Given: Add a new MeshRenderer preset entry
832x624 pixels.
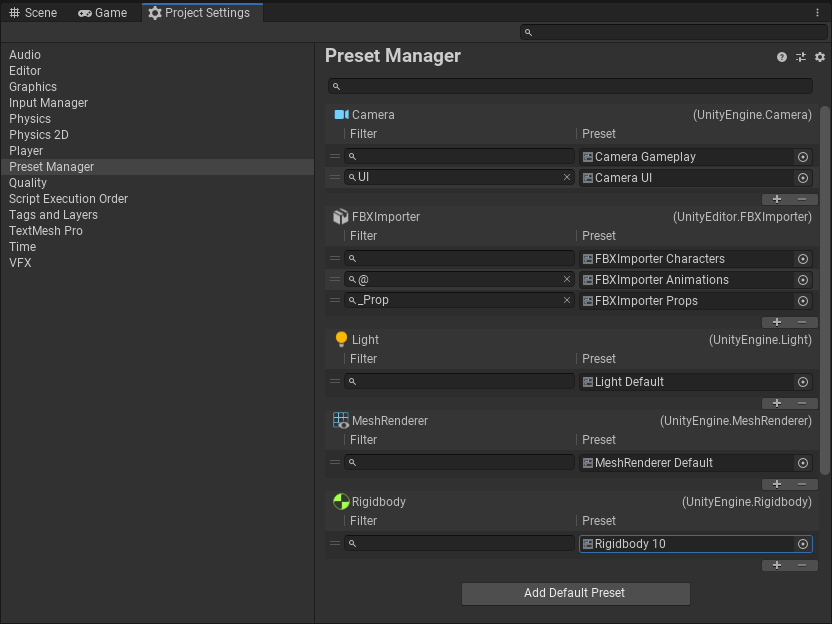Looking at the screenshot, I should pyautogui.click(x=777, y=484).
